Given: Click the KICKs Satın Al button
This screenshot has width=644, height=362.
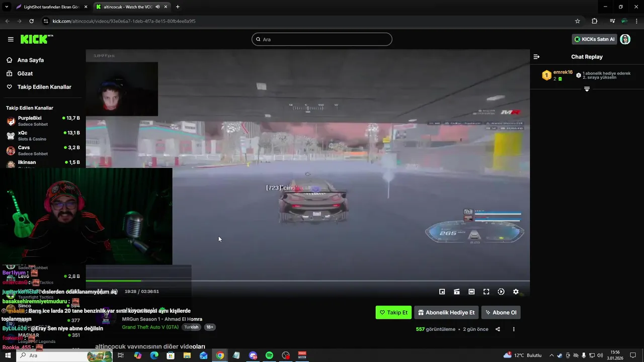Looking at the screenshot, I should click(594, 39).
